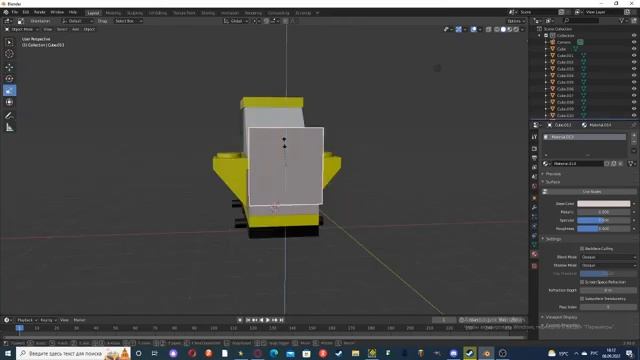Viewport: 640px width, 360px height.
Task: Toggle X-ray in viewport header
Action: click(489, 29)
